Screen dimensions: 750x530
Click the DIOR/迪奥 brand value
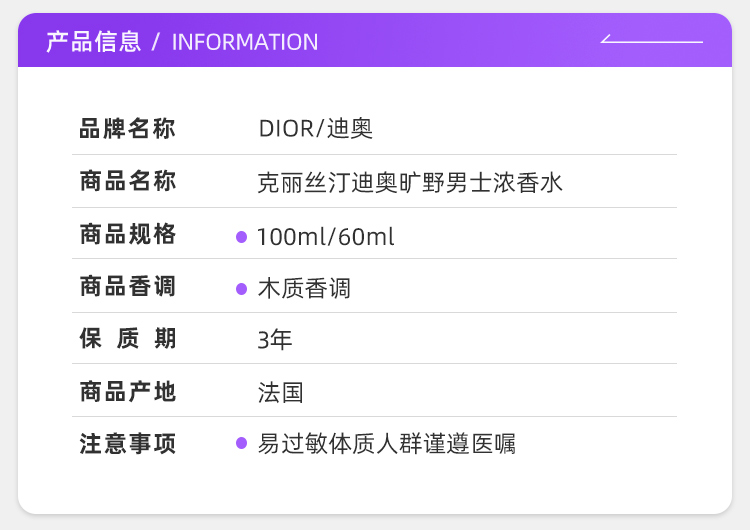[x=316, y=129]
